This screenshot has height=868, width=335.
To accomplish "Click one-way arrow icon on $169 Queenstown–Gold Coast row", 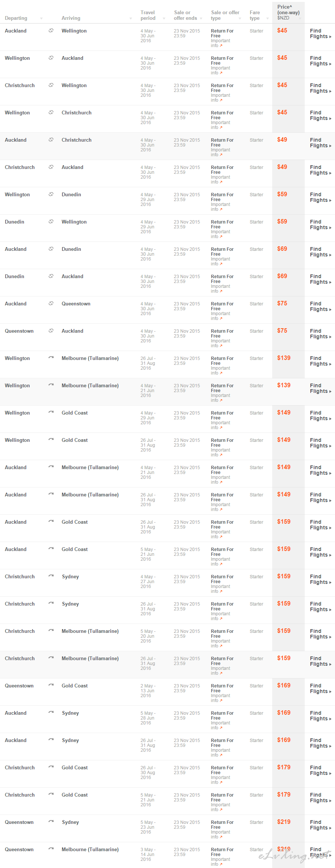I will 51,685.
